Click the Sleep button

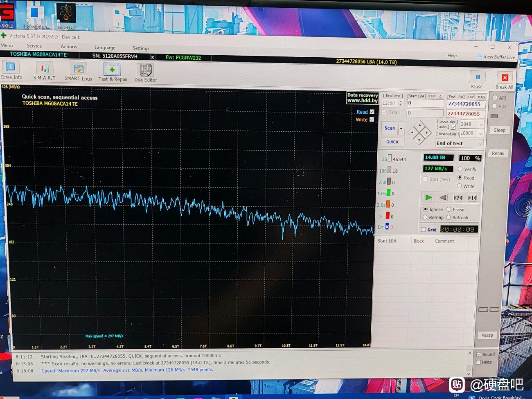pyautogui.click(x=500, y=130)
